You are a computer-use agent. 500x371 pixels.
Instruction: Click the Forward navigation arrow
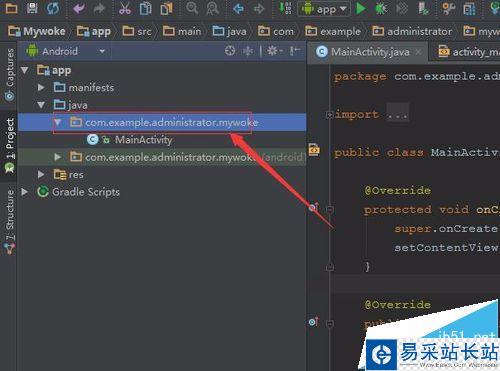tap(259, 9)
